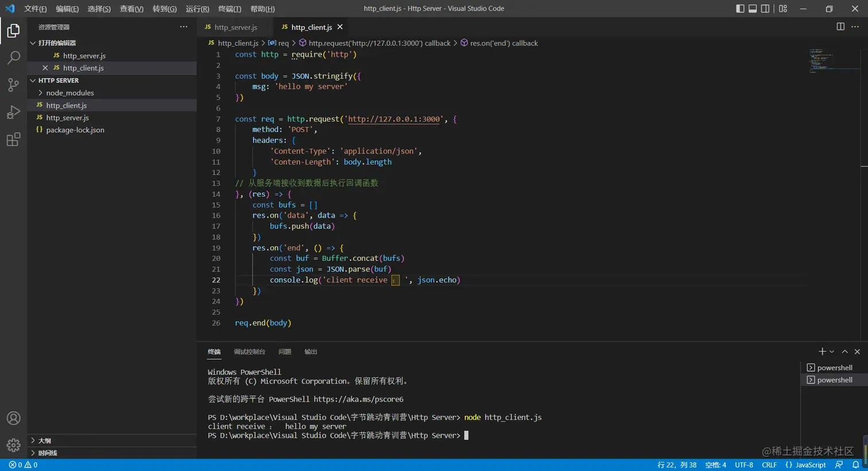Select the http_client.js editor tab
The width and height of the screenshot is (868, 471).
pos(312,27)
